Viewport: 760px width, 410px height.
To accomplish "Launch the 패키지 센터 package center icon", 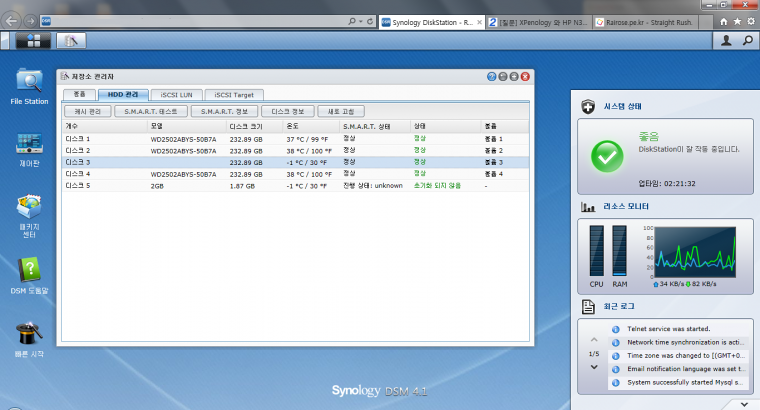I will click(x=29, y=207).
